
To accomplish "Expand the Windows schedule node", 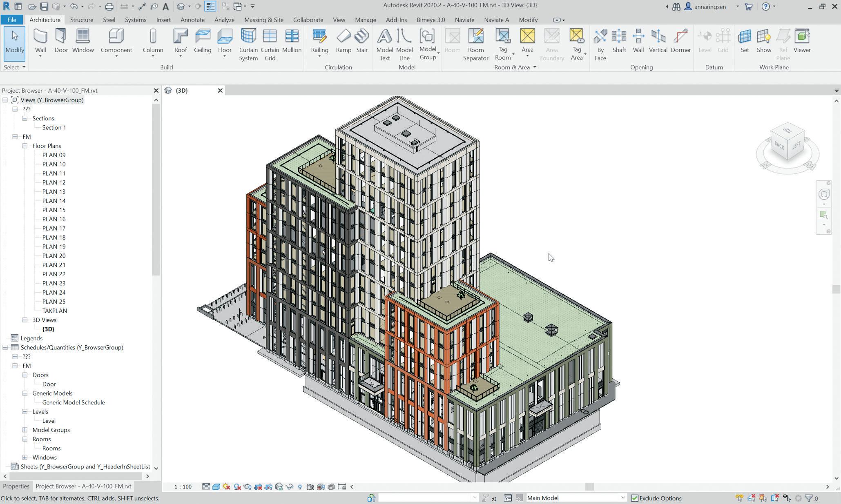I will click(25, 457).
